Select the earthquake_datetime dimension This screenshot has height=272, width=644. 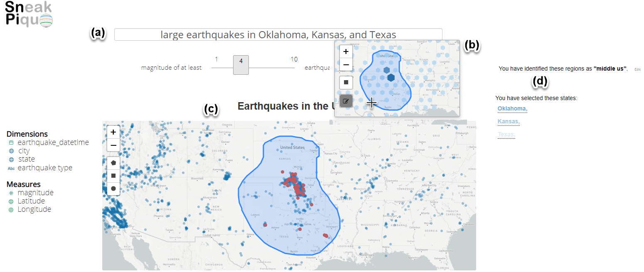click(53, 142)
